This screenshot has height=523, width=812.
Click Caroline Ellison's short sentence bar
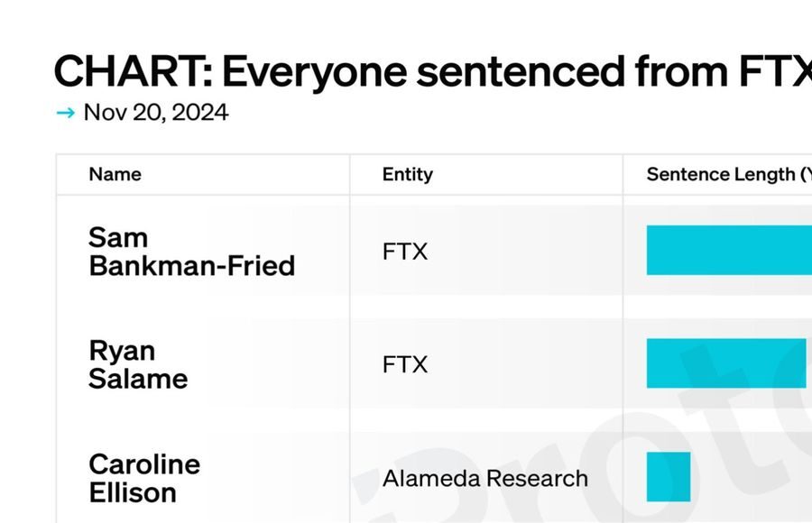(x=669, y=477)
